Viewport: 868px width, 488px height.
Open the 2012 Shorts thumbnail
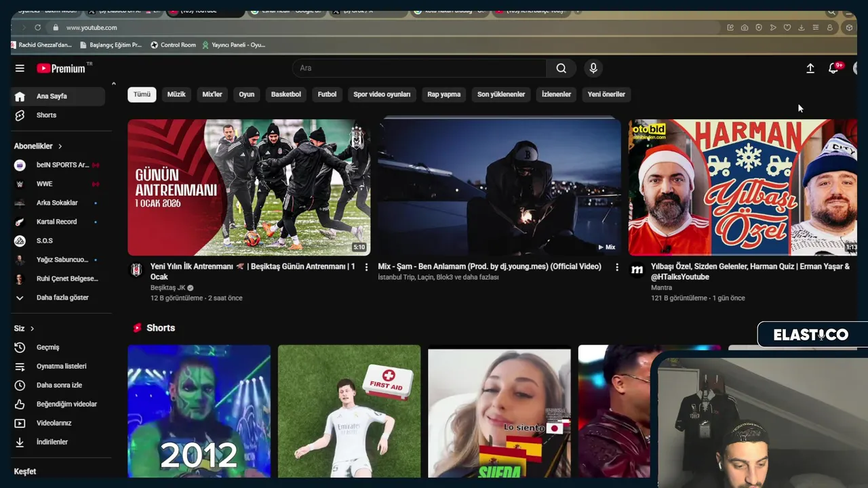[x=199, y=411]
